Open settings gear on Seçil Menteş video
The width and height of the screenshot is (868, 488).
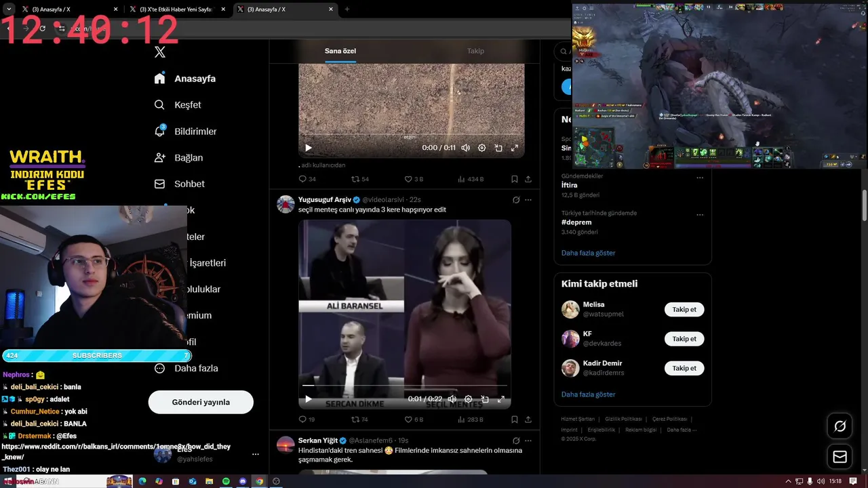(x=469, y=399)
